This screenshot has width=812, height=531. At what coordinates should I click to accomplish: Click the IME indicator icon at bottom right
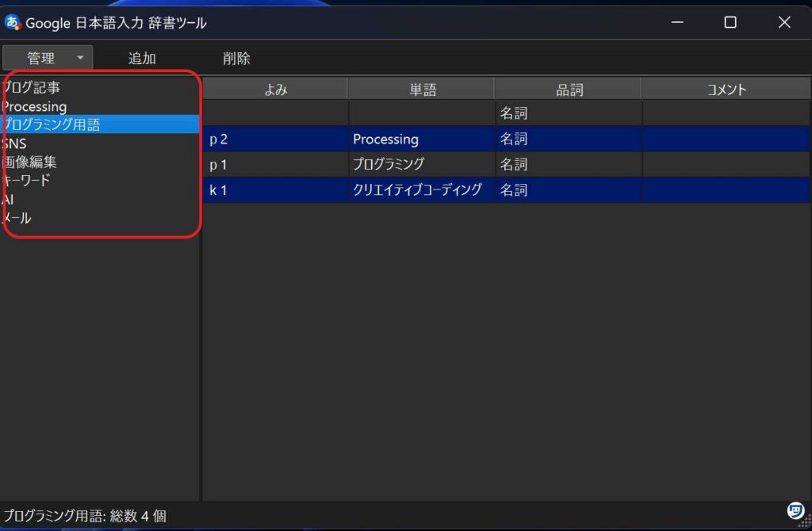pos(795,511)
